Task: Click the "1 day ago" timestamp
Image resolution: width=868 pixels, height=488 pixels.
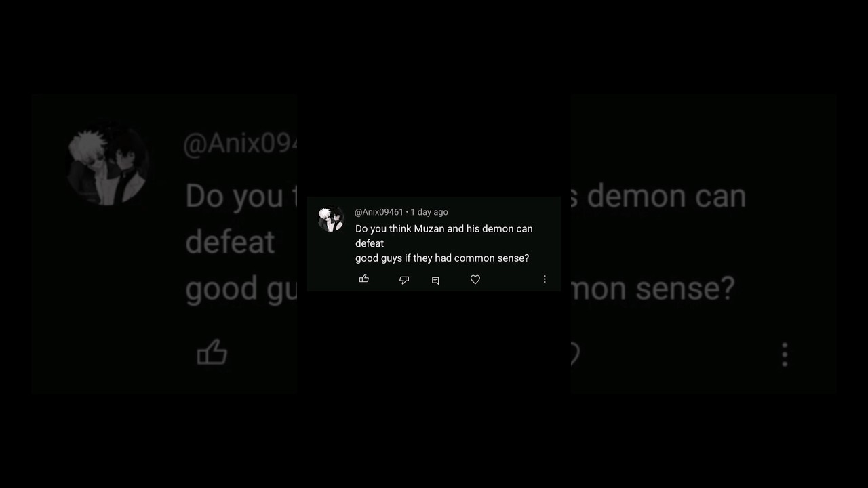Action: click(429, 212)
